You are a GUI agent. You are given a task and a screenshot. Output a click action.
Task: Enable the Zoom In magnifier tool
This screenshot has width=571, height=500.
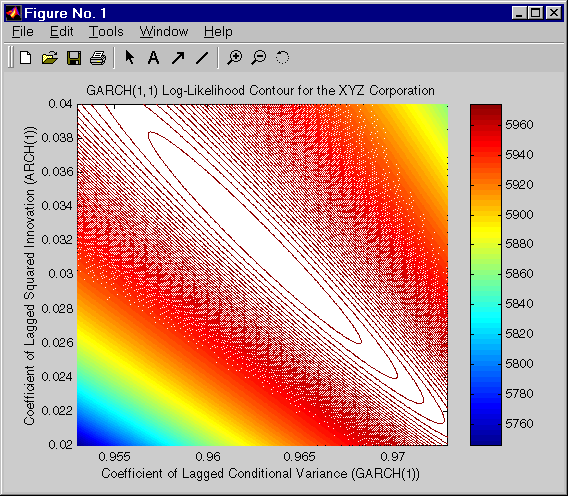235,58
